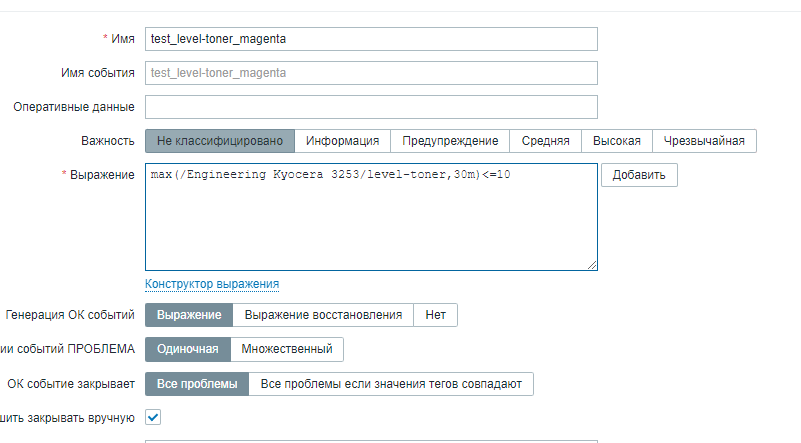Choose Все проблемы closing option
Image resolution: width=801 pixels, height=443 pixels.
pyautogui.click(x=197, y=384)
